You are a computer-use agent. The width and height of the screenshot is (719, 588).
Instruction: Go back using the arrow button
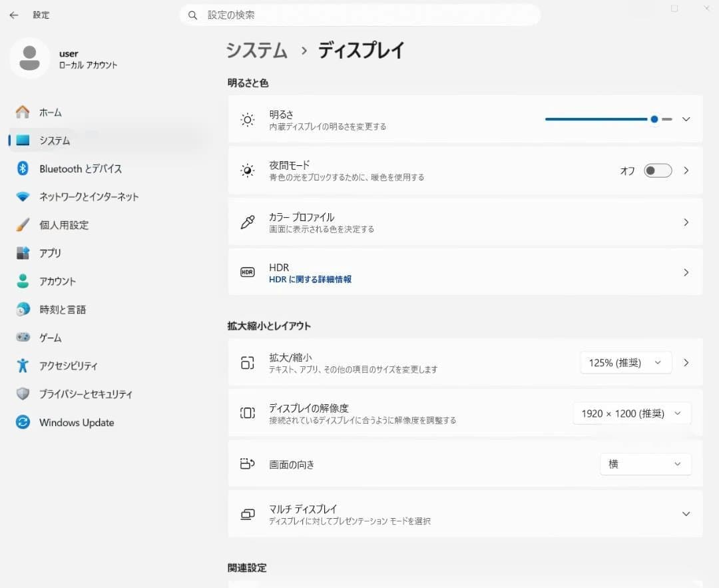click(x=13, y=15)
